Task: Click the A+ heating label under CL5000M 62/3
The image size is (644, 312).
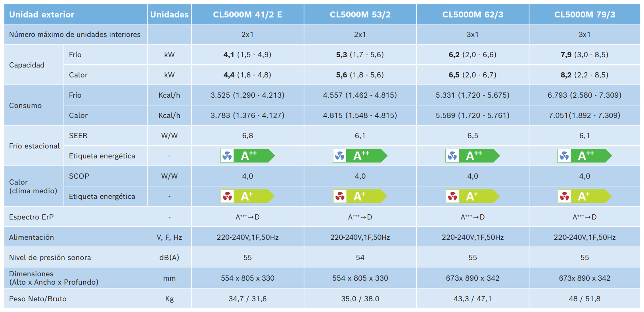Action: 473,196
